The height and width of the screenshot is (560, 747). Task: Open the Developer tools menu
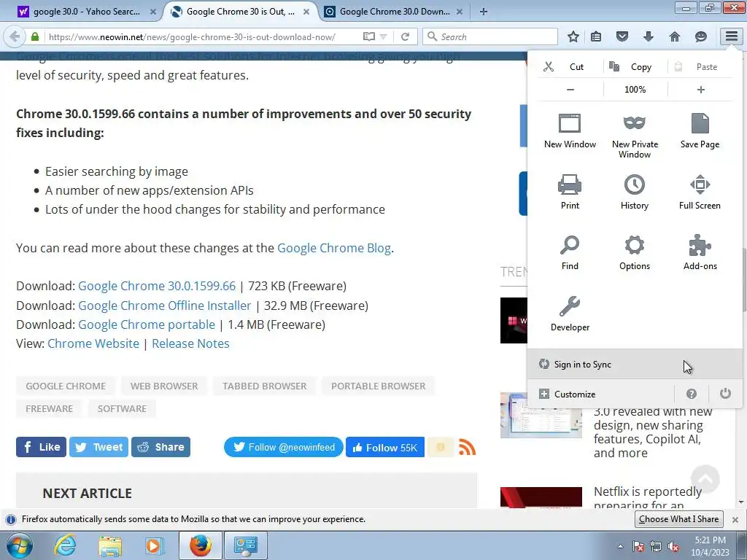[x=570, y=314]
